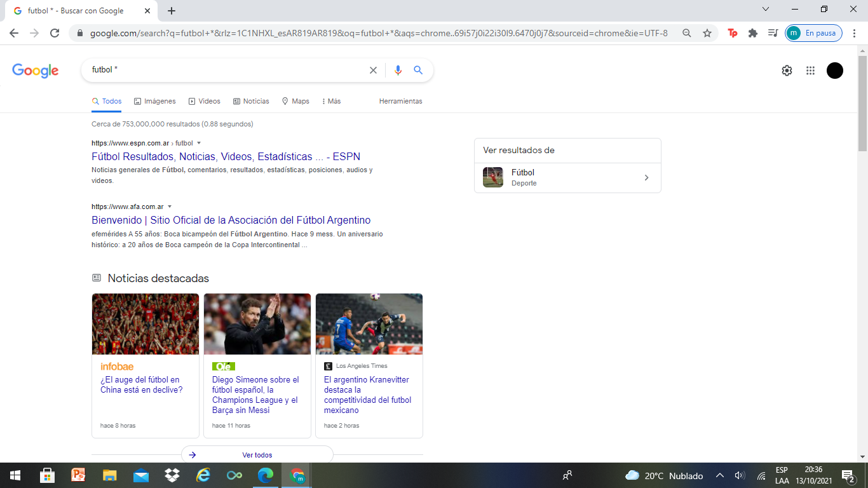Image resolution: width=868 pixels, height=488 pixels.
Task: Click the address bar URL
Action: [x=379, y=33]
